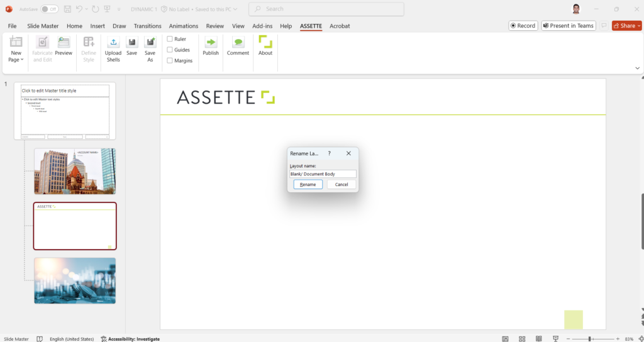Fit slide to current window icon
Screen dimensions: 644x342
tap(641, 339)
